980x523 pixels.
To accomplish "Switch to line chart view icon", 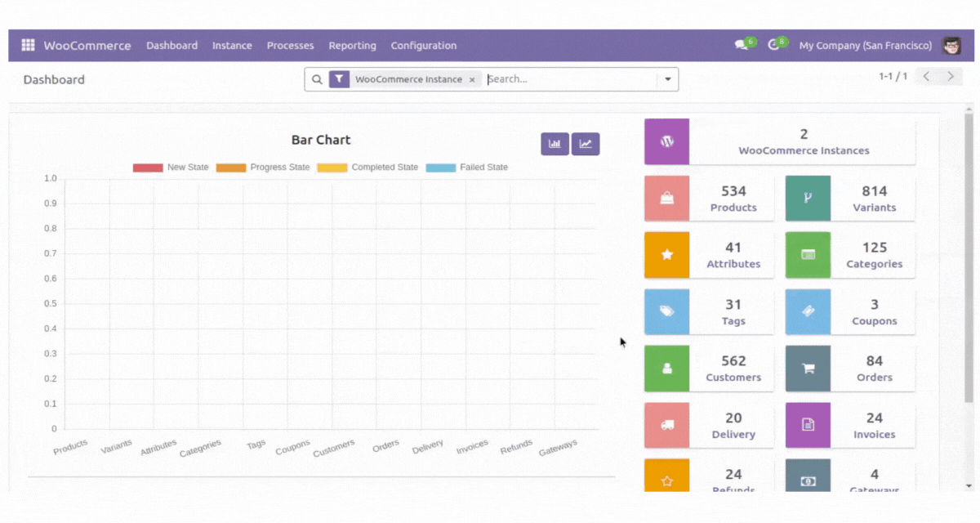I will point(586,144).
